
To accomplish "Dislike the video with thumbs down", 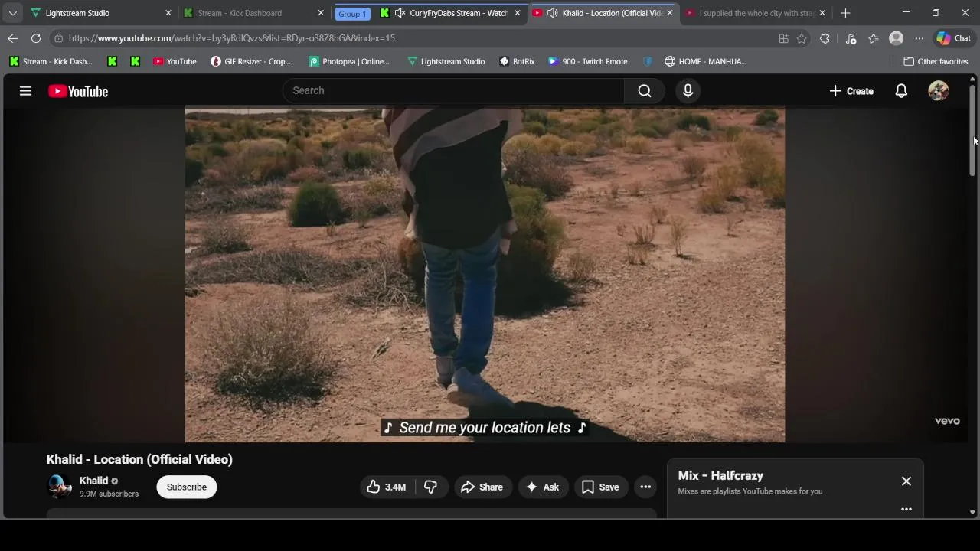I will point(430,487).
